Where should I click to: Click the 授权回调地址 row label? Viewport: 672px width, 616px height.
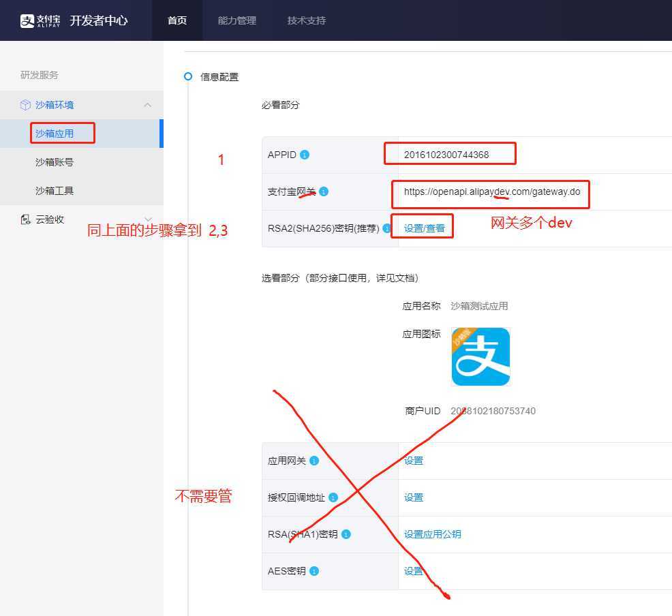point(296,497)
